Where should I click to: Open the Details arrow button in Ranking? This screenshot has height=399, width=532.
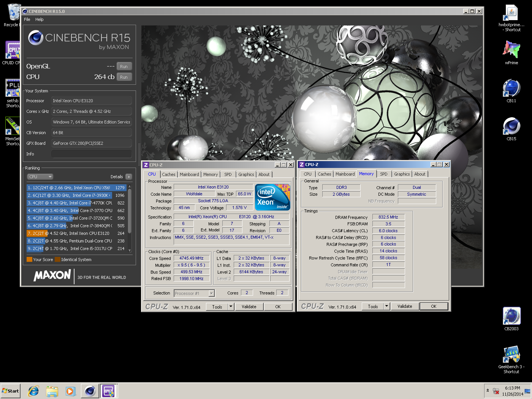coord(129,177)
